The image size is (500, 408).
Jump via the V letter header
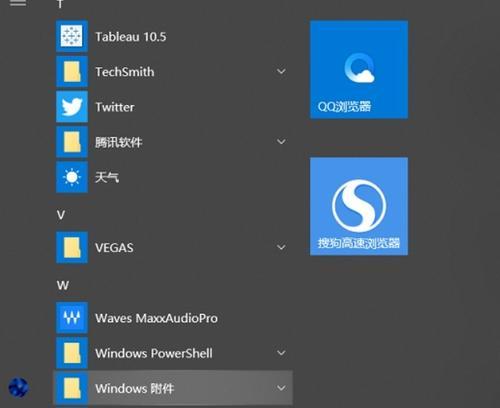[61, 215]
